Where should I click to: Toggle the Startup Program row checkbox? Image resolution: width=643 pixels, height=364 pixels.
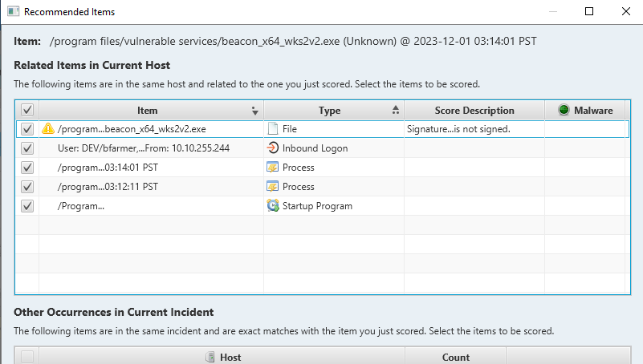click(27, 206)
